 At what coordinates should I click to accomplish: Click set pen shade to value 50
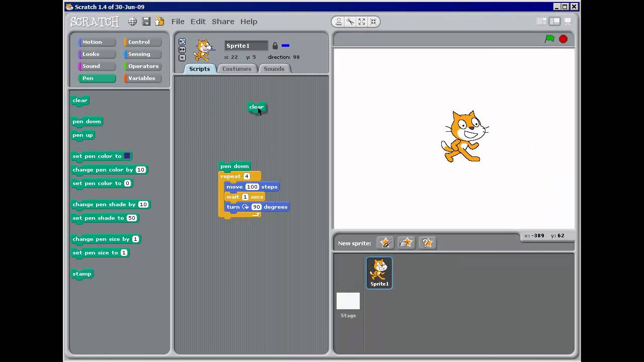131,218
